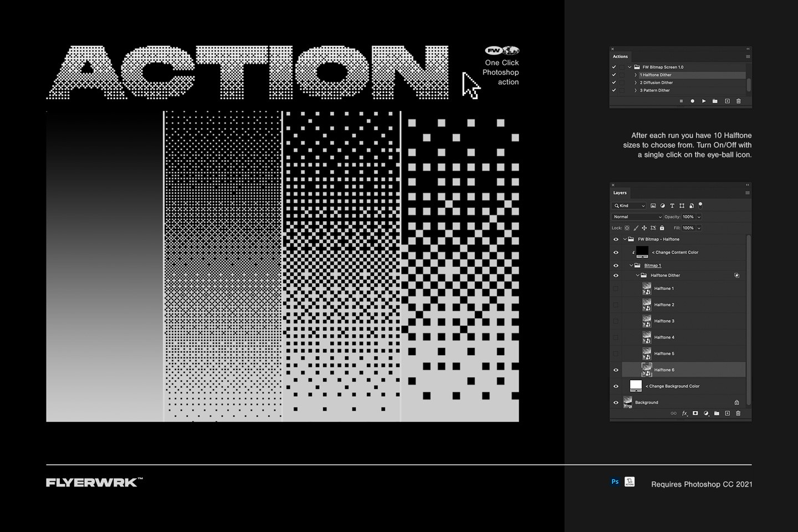Screen dimensions: 798x532
Task: Delete the selected layer via trash icon
Action: (739, 413)
